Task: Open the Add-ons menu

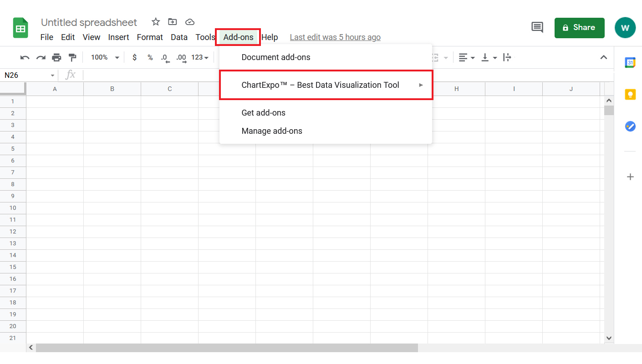Action: click(239, 37)
